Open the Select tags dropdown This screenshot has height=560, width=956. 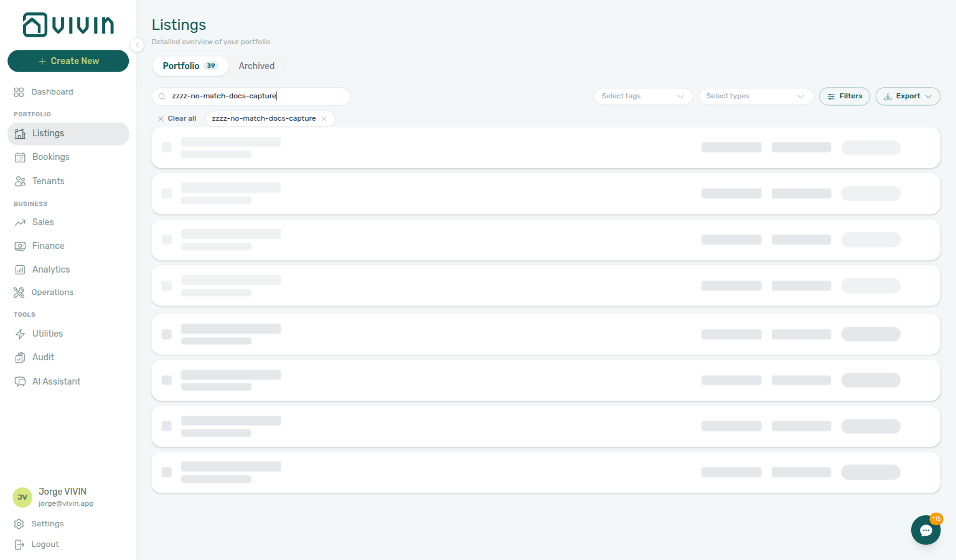[x=644, y=96]
